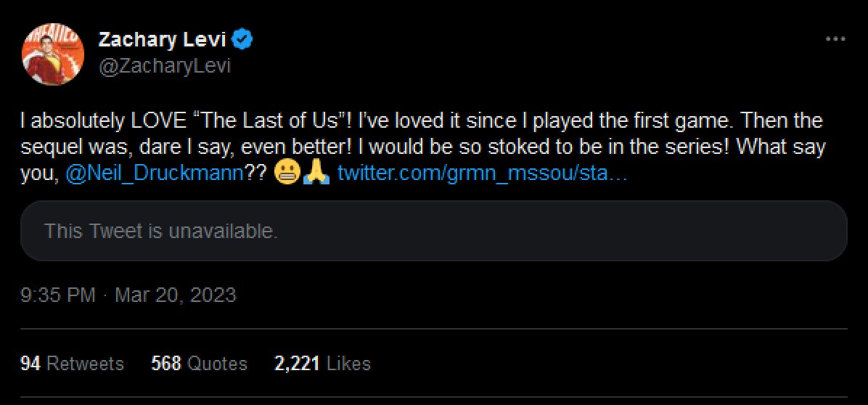Click the "This Tweet is unavailable" box
Viewport: 868px width, 405px height.
433,231
